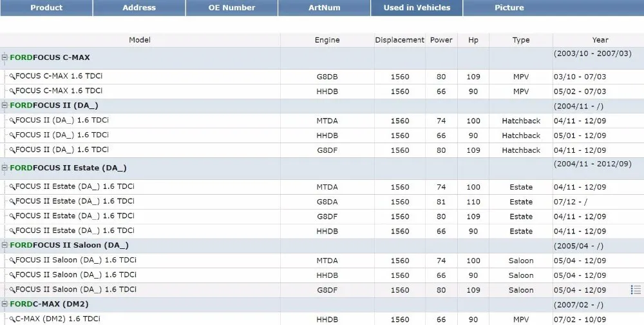
Task: Click magnifier icon on FOCUS II Saloon MTDA row
Action: tap(12, 261)
